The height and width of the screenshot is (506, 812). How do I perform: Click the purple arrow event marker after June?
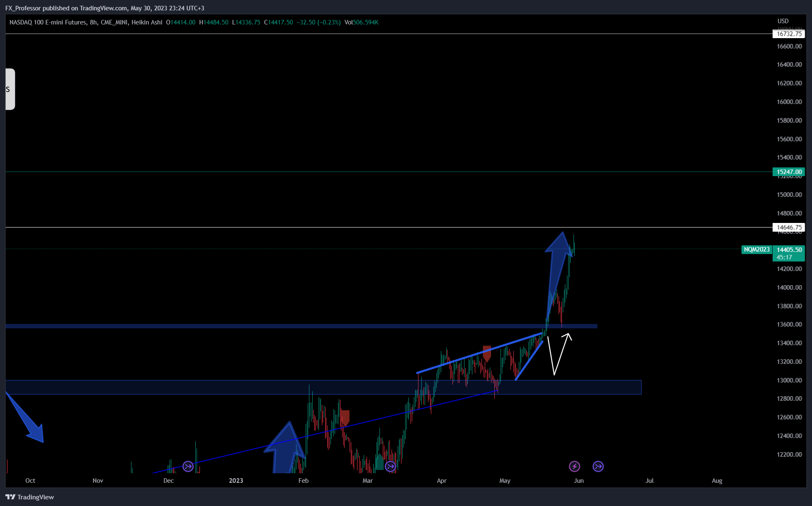pyautogui.click(x=598, y=466)
